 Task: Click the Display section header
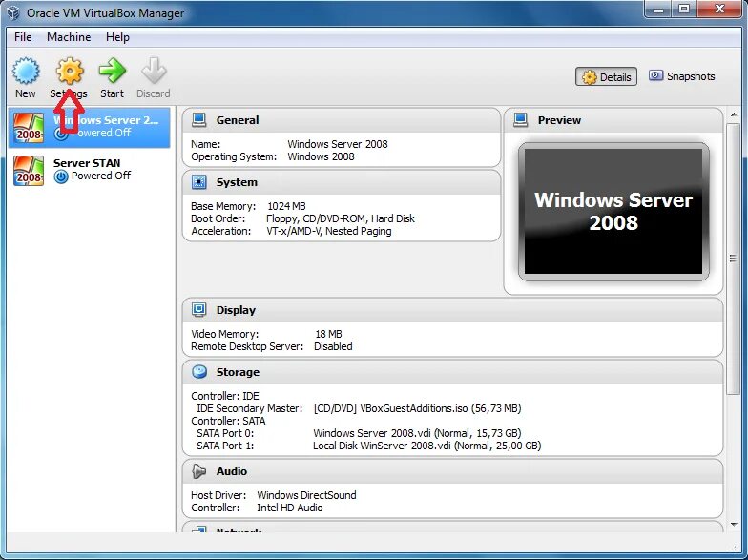(452, 310)
